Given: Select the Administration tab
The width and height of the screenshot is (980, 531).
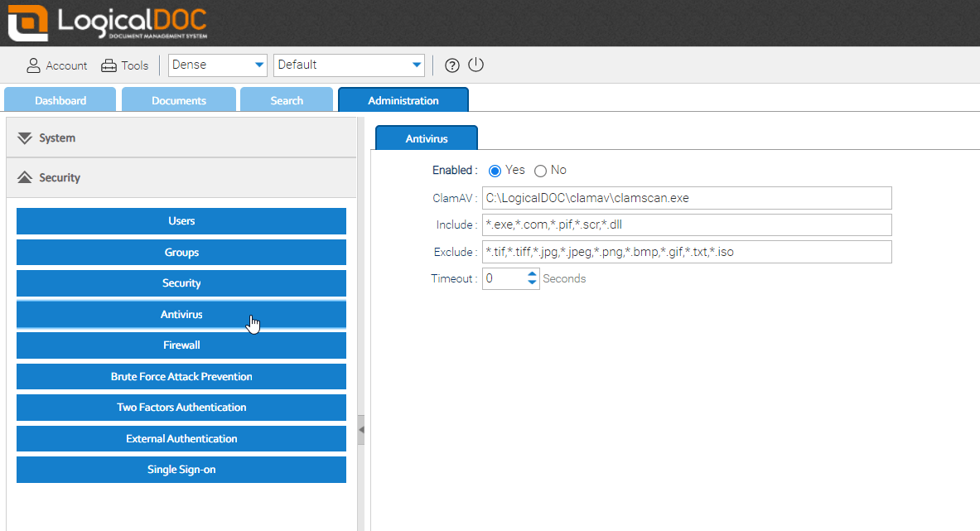Looking at the screenshot, I should point(403,100).
